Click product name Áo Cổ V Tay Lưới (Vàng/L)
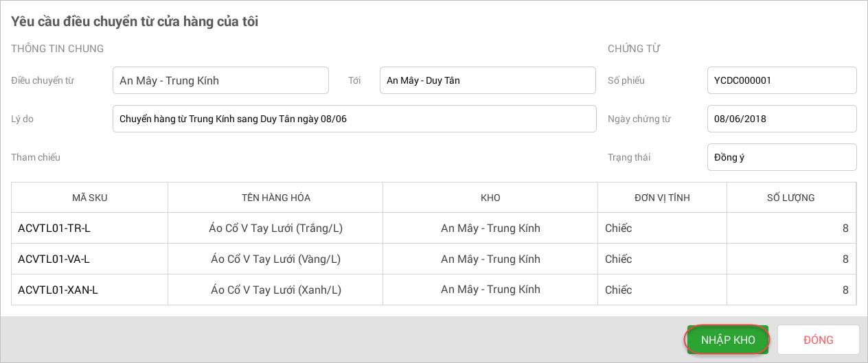The image size is (868, 363). (x=275, y=259)
